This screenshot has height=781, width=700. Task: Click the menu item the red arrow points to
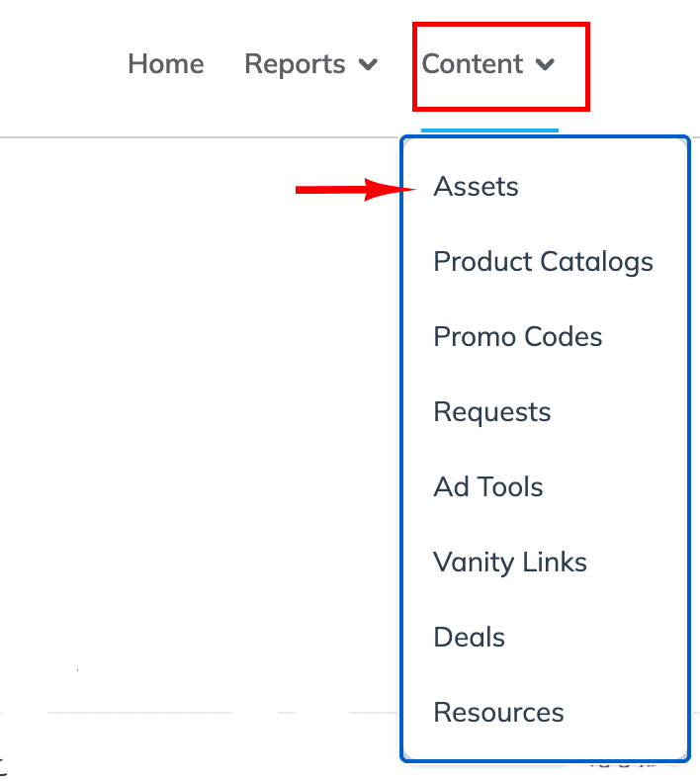tap(476, 187)
